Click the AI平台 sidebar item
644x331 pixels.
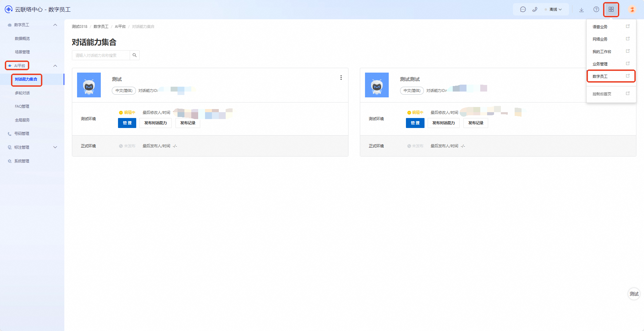20,66
